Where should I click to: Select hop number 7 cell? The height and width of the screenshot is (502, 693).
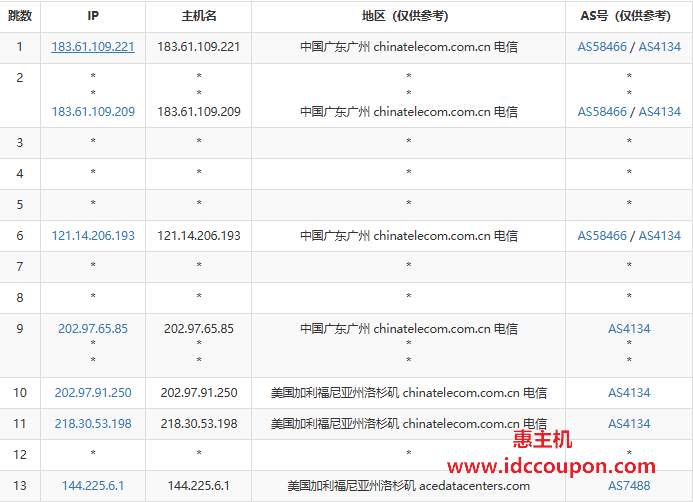(20, 267)
